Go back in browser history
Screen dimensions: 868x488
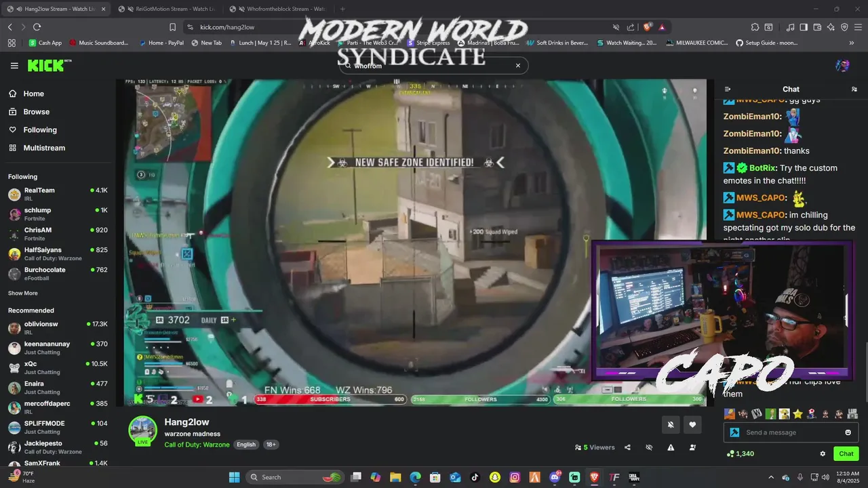[x=10, y=27]
